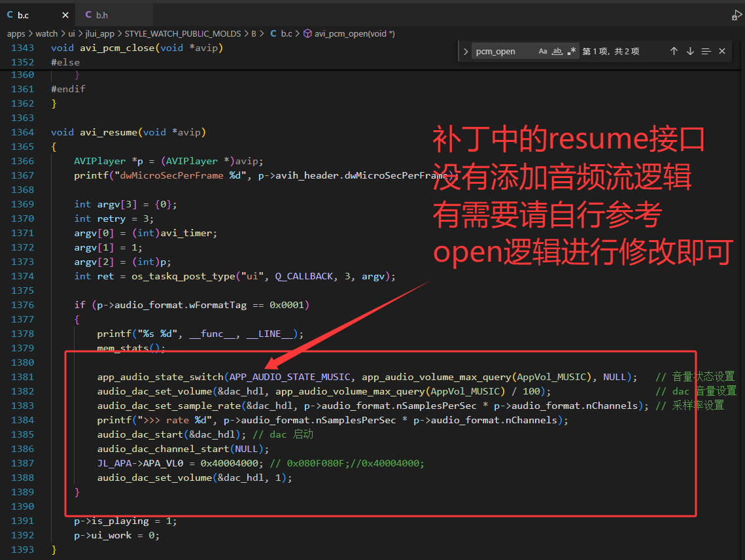Screen dimensions: 745x560
Task: Click wFormatTag in the if condition
Action: 218,305
